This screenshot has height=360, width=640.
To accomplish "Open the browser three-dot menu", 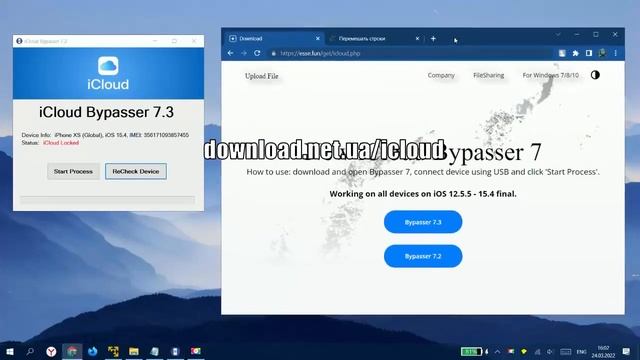I will click(616, 53).
